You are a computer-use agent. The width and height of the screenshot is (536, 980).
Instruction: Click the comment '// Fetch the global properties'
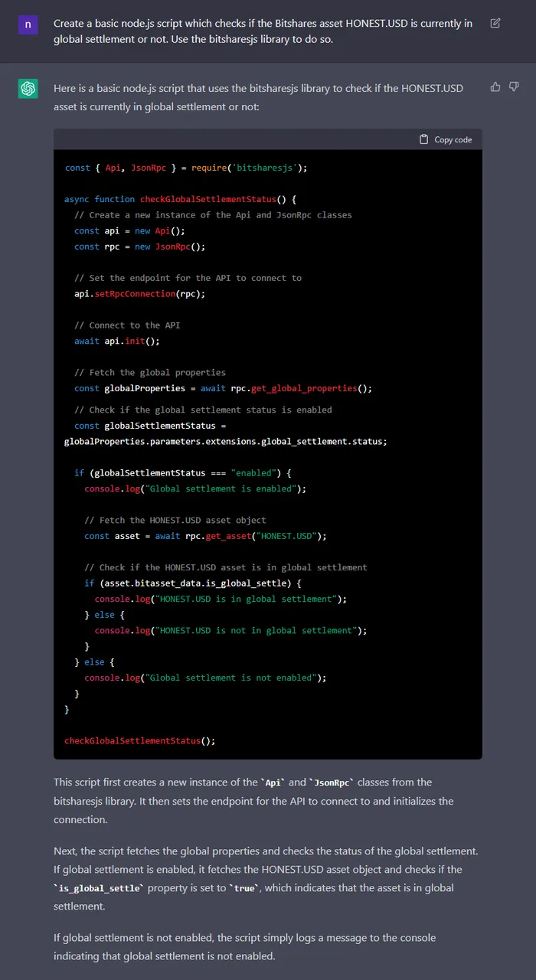[150, 372]
